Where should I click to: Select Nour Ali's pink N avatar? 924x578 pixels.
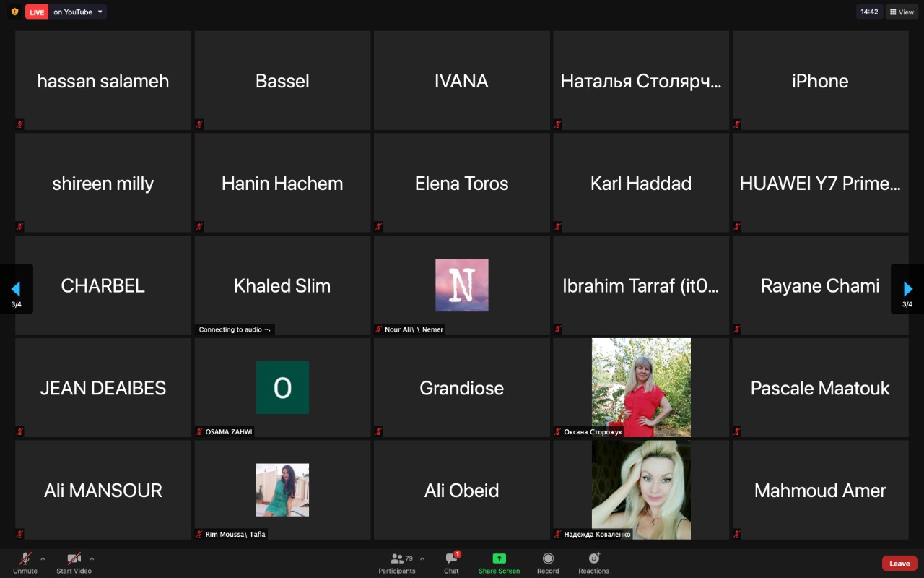[462, 285]
